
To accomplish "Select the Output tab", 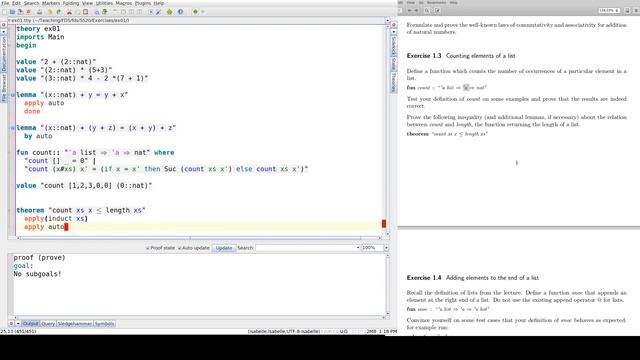I will click(x=31, y=324).
